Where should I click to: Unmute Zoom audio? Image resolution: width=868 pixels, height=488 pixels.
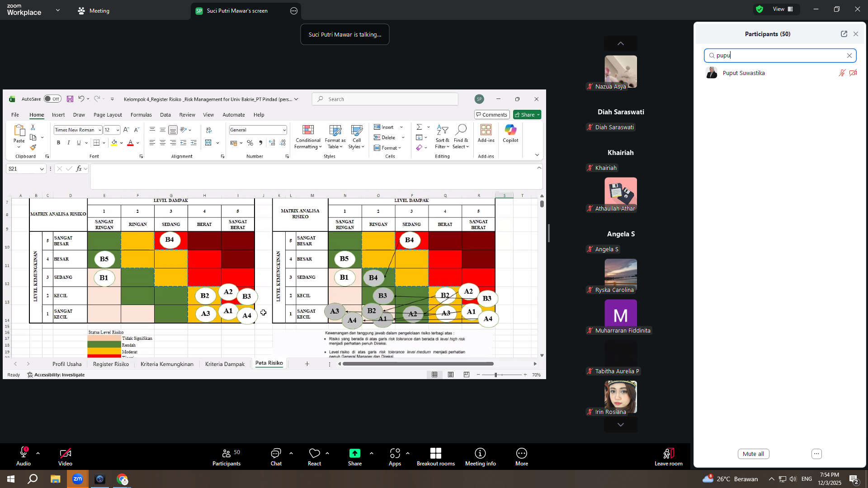coord(24,457)
